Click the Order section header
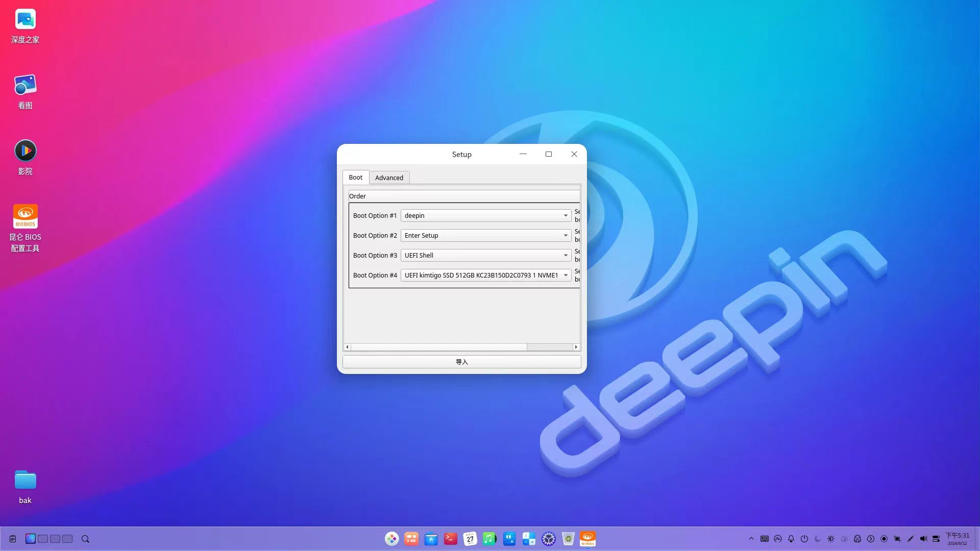The width and height of the screenshot is (980, 551). (x=464, y=196)
